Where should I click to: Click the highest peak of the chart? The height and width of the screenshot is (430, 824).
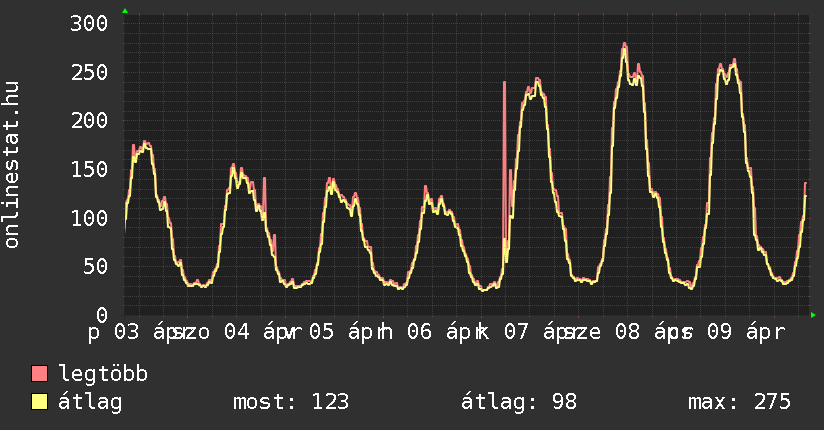click(624, 46)
